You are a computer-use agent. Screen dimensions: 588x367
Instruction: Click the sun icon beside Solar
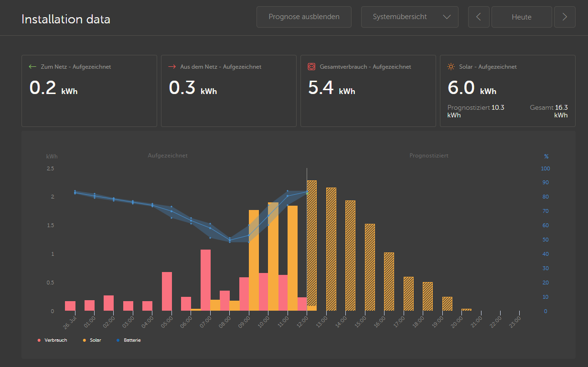pos(451,67)
